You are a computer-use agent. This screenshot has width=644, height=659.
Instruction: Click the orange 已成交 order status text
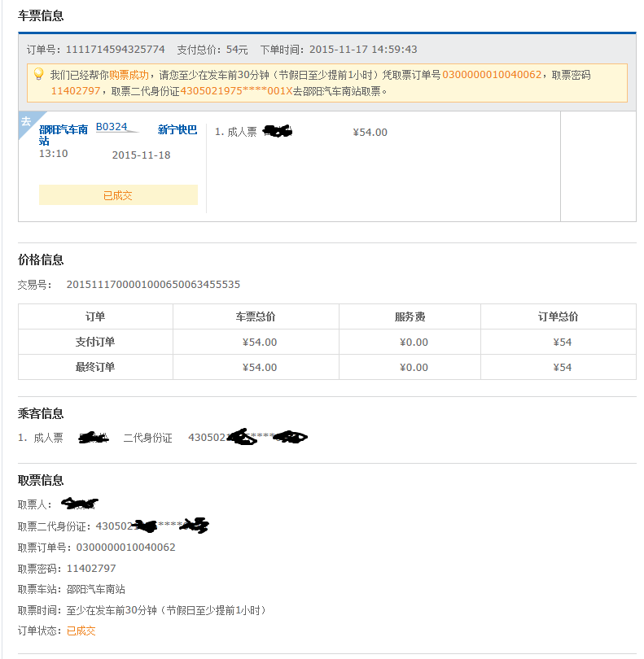point(81,631)
